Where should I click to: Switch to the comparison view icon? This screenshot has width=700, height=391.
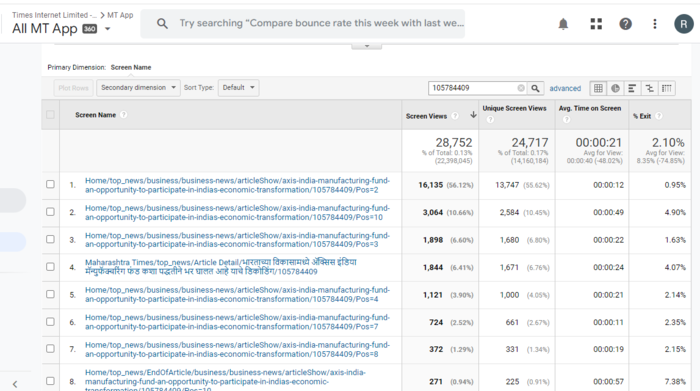pos(650,88)
